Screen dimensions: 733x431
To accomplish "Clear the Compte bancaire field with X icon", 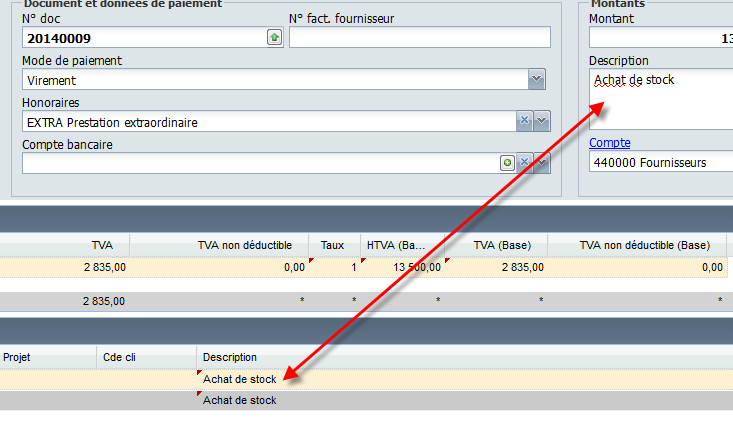I will click(x=525, y=163).
